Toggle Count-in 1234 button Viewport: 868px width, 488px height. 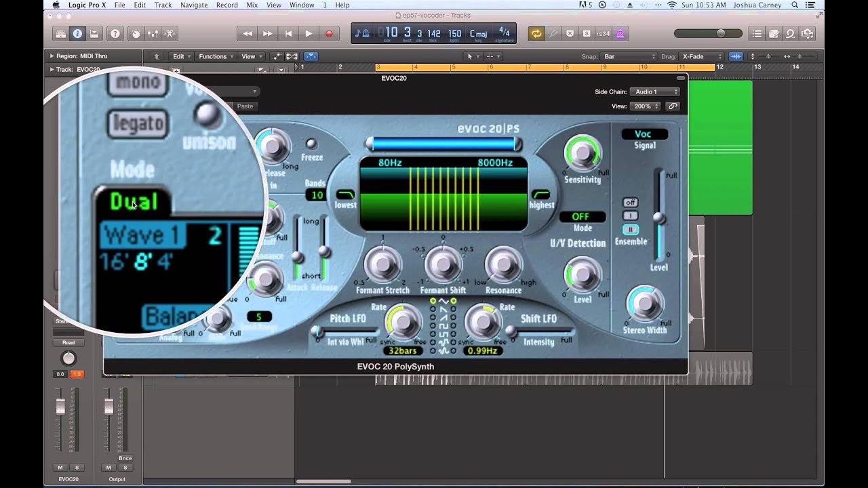pos(603,33)
